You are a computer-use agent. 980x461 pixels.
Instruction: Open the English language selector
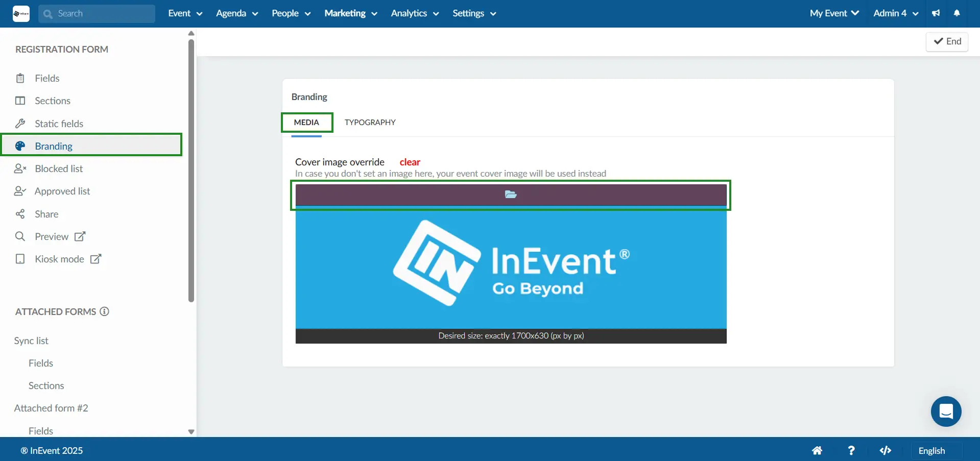pyautogui.click(x=937, y=451)
